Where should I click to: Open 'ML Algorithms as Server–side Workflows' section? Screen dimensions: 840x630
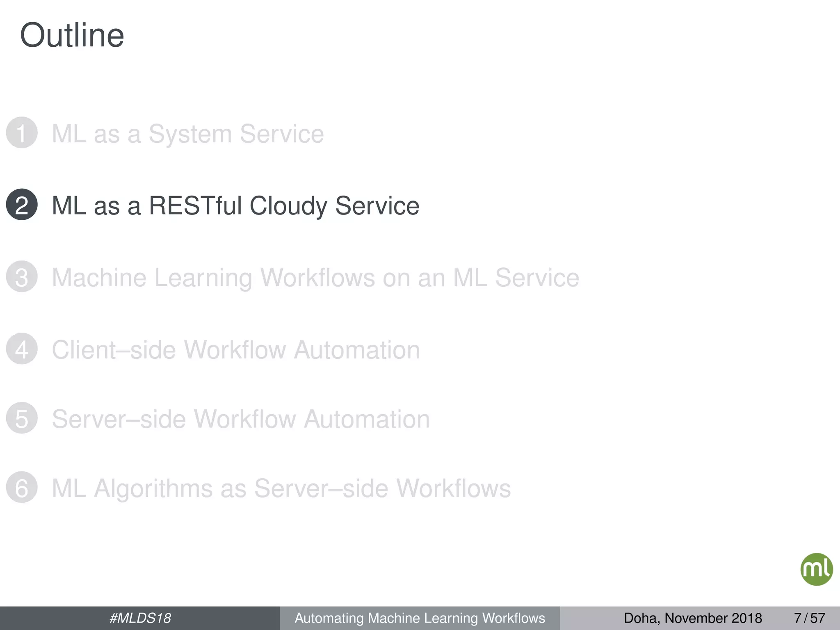pyautogui.click(x=281, y=489)
